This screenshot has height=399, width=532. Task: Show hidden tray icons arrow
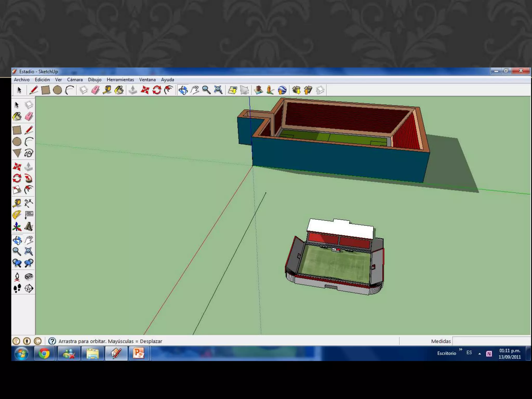(x=480, y=354)
